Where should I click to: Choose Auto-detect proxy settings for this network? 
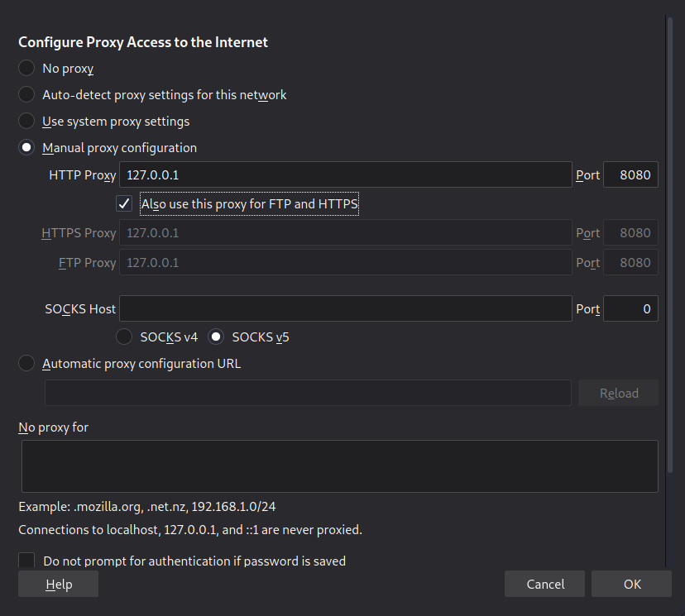click(27, 95)
